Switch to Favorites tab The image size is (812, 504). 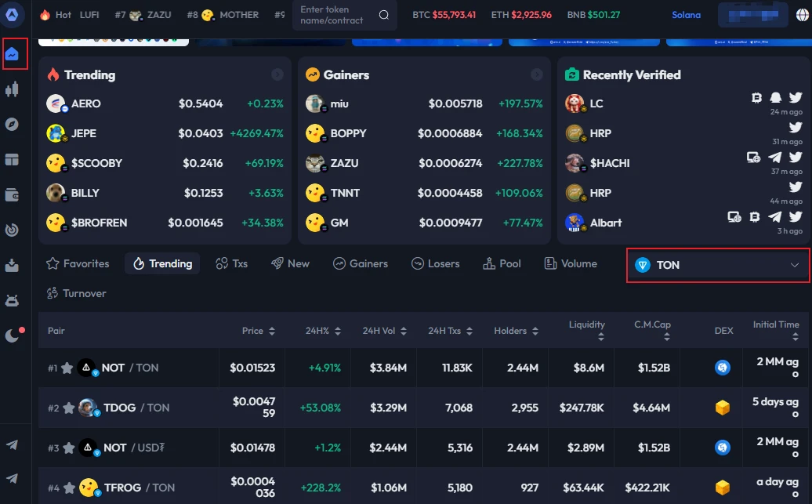[78, 263]
